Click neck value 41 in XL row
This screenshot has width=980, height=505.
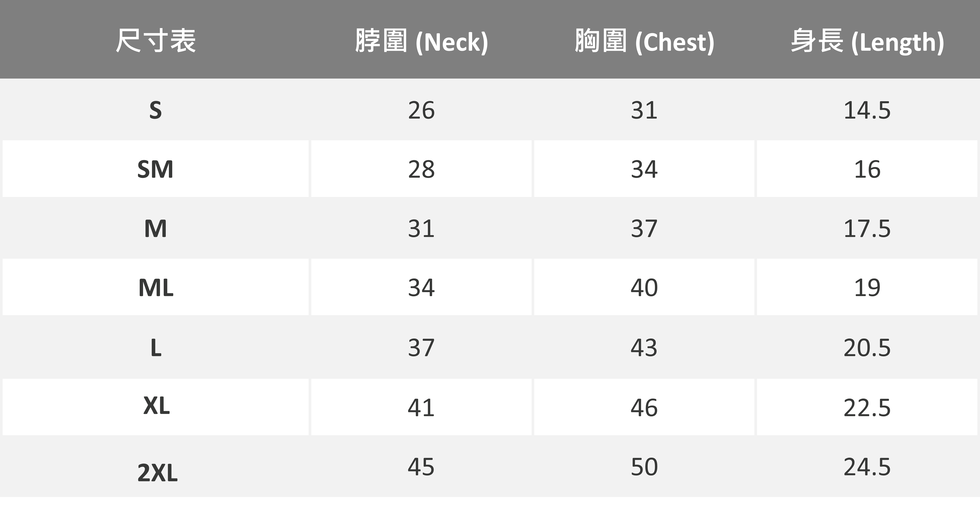[421, 407]
